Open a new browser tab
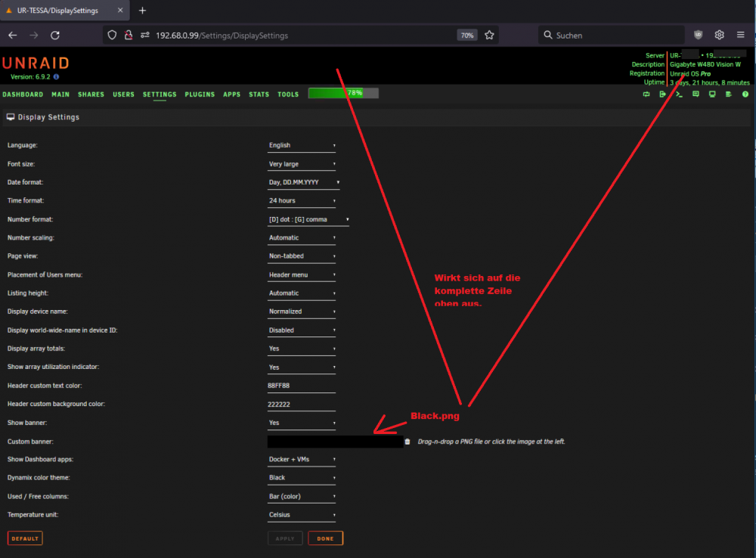Screen dimensions: 756x558 tap(142, 10)
